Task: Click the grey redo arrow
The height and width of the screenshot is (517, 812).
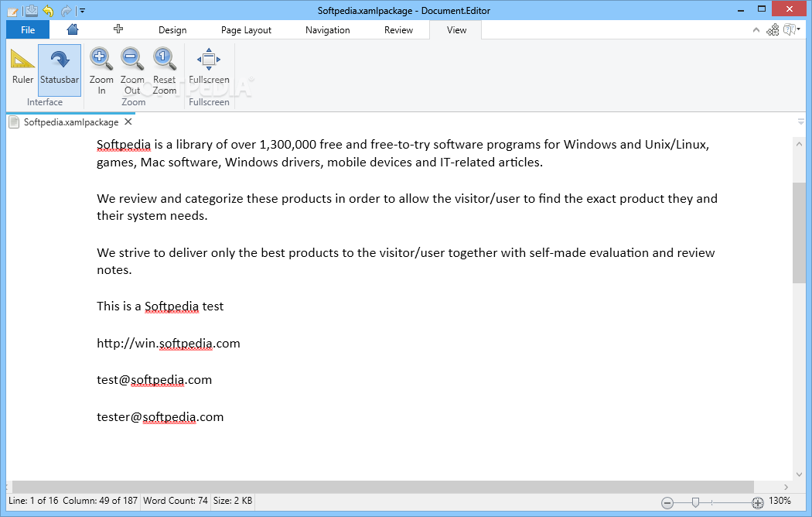Action: (66, 10)
